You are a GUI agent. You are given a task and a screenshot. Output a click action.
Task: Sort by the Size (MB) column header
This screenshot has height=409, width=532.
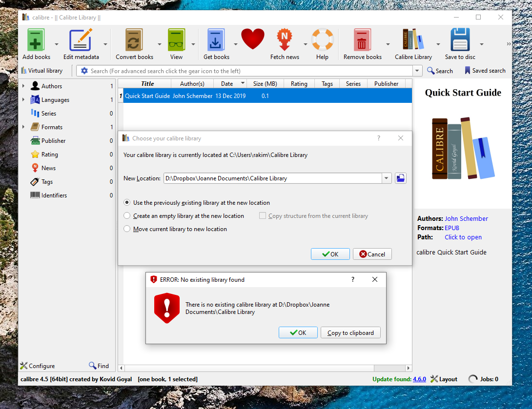pos(266,84)
